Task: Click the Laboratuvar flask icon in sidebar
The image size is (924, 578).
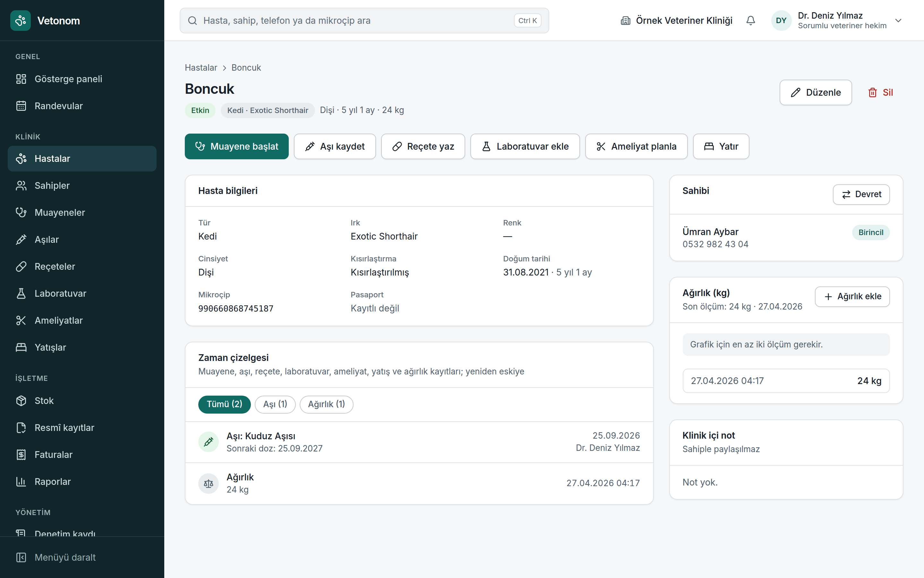Action: click(21, 293)
